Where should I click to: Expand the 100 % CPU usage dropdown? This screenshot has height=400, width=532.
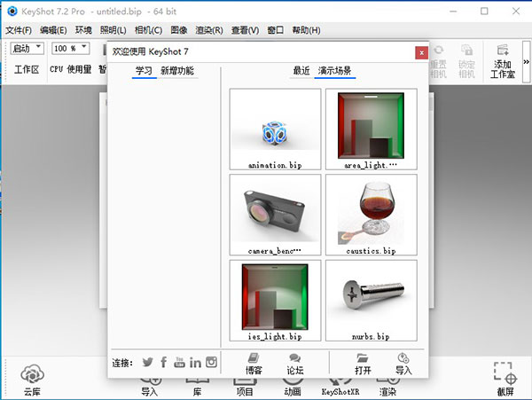point(71,48)
